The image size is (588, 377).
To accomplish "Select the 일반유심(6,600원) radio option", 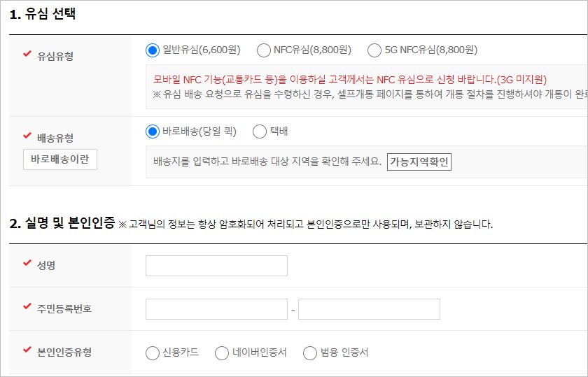I will [153, 50].
